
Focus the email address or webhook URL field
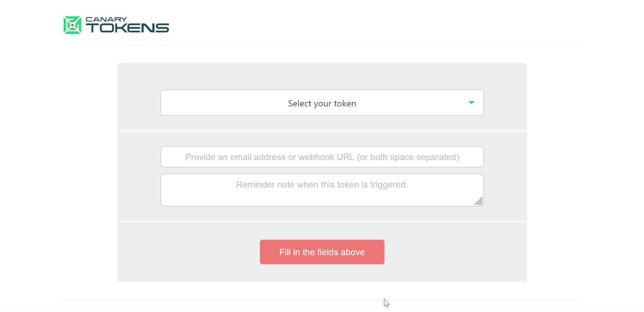pyautogui.click(x=322, y=157)
